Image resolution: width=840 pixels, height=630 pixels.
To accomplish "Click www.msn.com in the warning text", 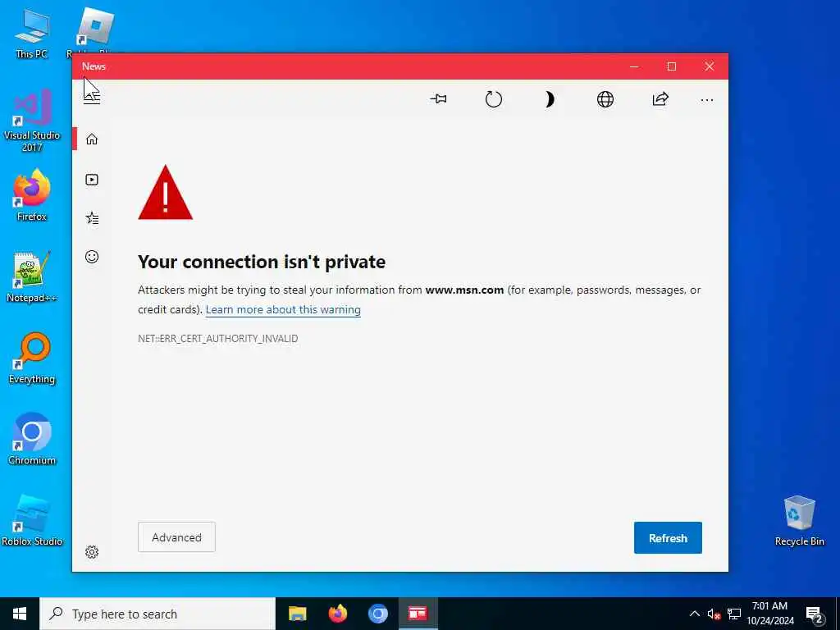I will coord(464,290).
